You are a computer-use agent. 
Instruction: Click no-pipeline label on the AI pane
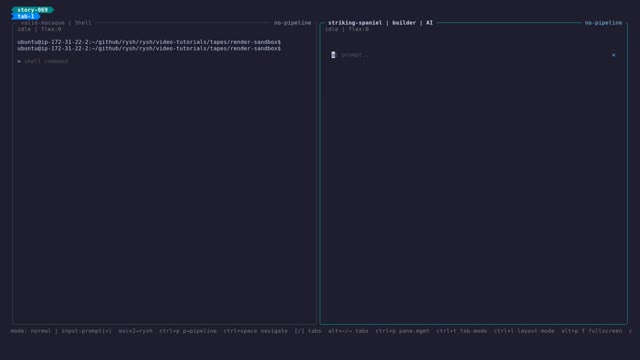pos(603,23)
